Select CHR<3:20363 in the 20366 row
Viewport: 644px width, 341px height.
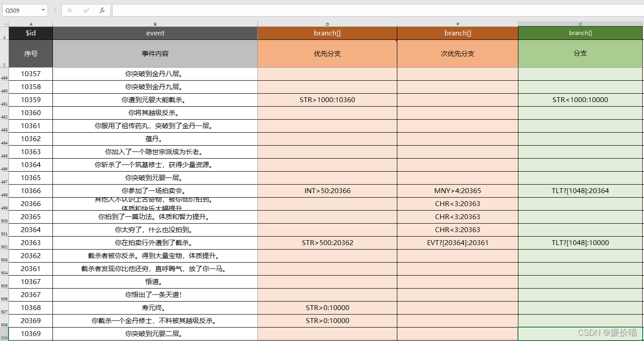tap(458, 204)
